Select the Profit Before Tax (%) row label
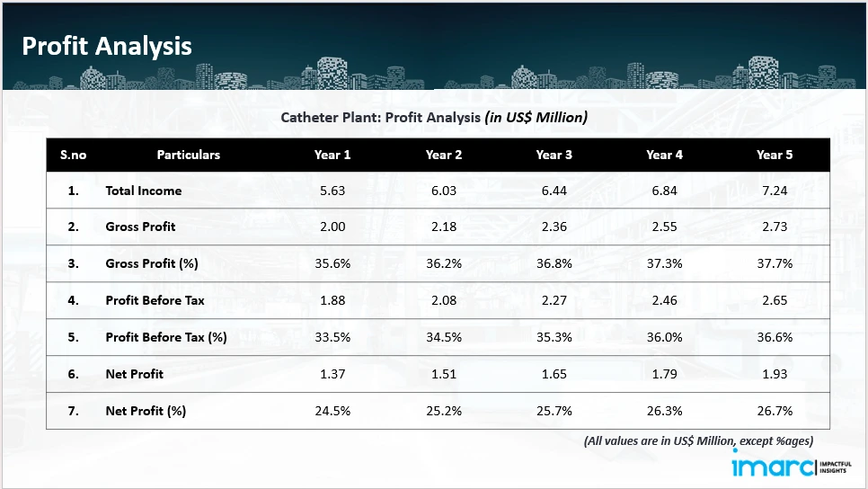 pyautogui.click(x=165, y=338)
